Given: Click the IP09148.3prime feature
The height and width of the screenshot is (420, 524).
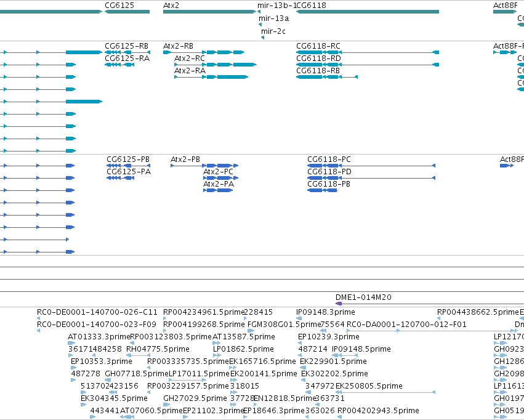Looking at the screenshot, I should click(x=299, y=318).
